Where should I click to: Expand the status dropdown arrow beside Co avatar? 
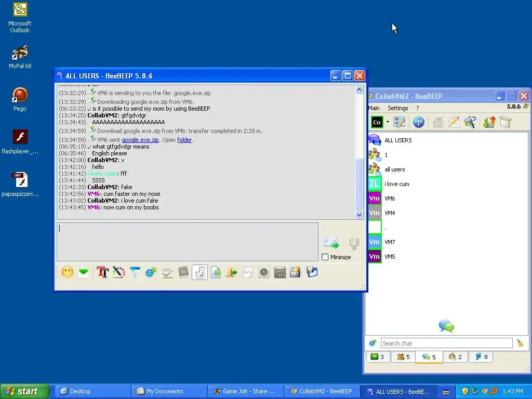pos(388,122)
